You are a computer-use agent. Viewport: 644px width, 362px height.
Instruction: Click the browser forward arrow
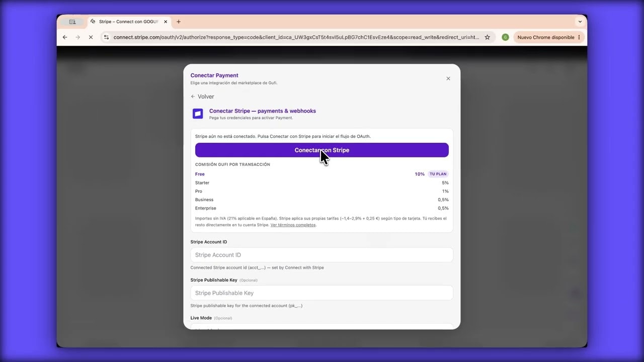click(x=77, y=37)
